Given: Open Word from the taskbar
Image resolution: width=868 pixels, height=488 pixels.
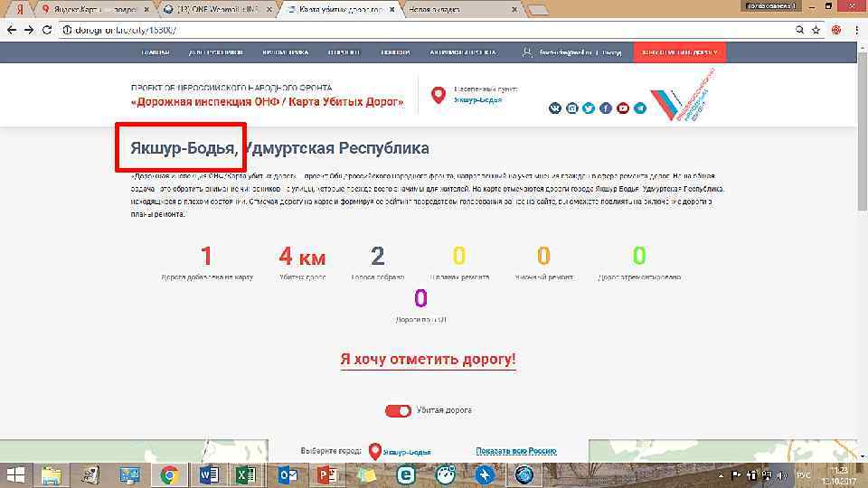Looking at the screenshot, I should pyautogui.click(x=209, y=475).
